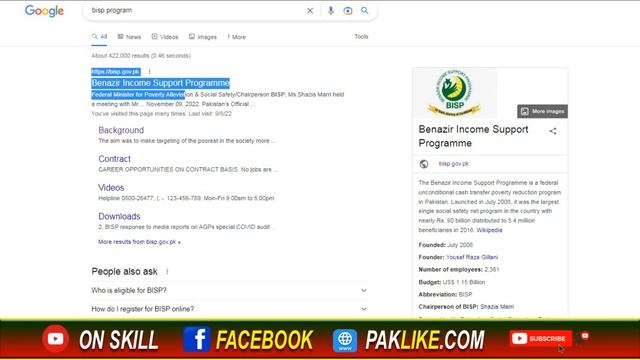Viewport: 640px width, 360px height.
Task: Click founder Yousaf Raza Gillani link
Action: click(472, 257)
